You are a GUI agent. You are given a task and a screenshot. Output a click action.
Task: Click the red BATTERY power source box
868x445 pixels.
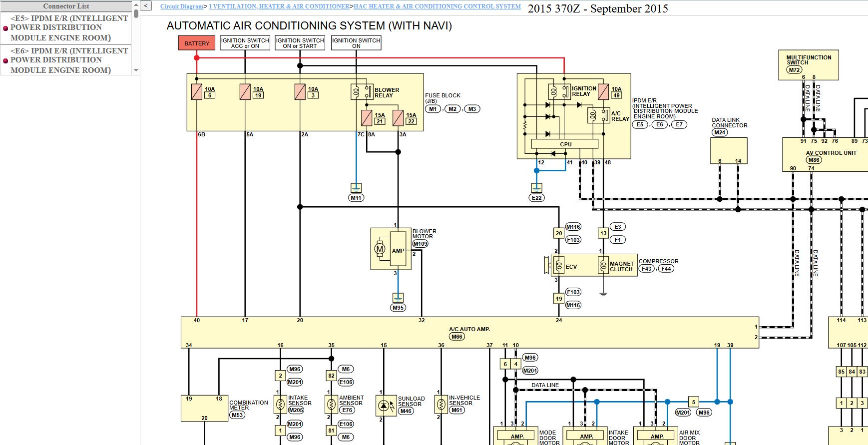(x=197, y=43)
